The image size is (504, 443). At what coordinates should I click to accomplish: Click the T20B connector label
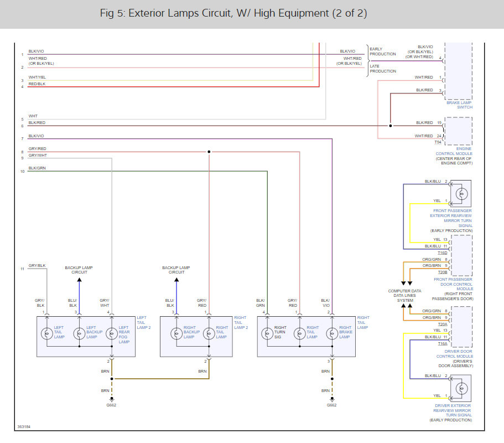[x=443, y=272]
